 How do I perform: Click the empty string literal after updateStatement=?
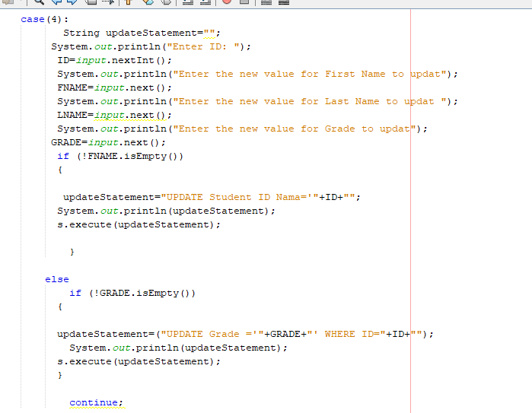pos(209,33)
